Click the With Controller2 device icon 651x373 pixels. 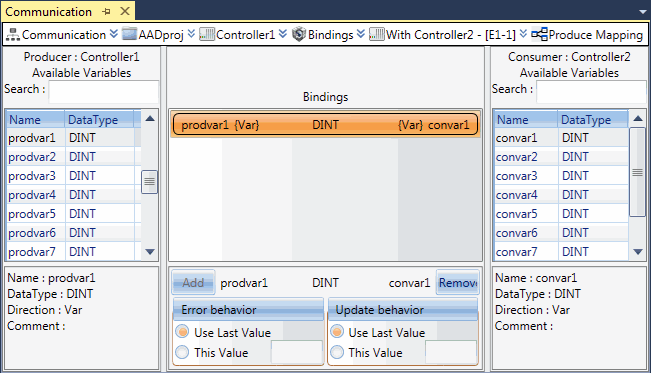[377, 34]
